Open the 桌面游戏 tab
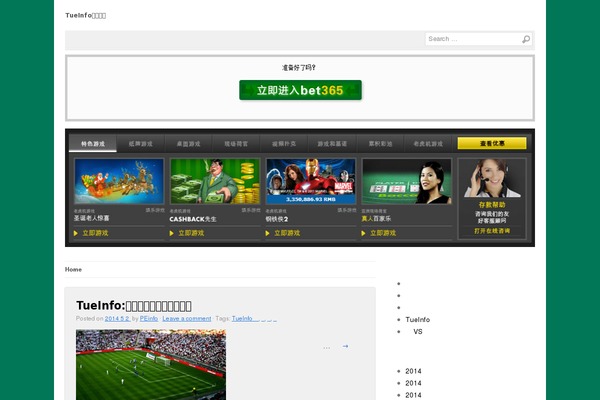This screenshot has width=600, height=400. click(188, 144)
